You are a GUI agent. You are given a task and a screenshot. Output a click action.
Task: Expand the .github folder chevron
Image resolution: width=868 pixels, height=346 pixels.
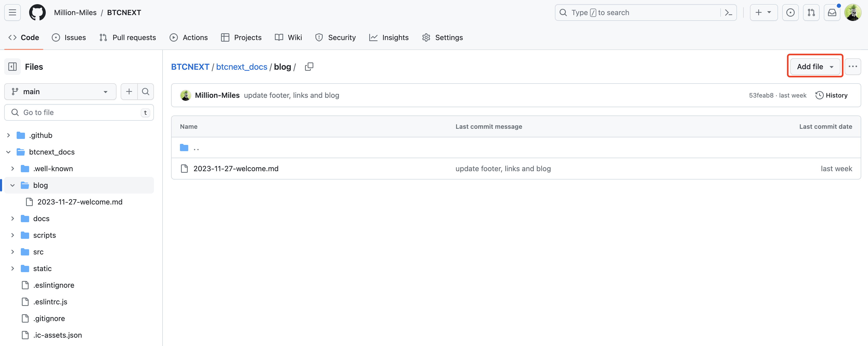8,135
